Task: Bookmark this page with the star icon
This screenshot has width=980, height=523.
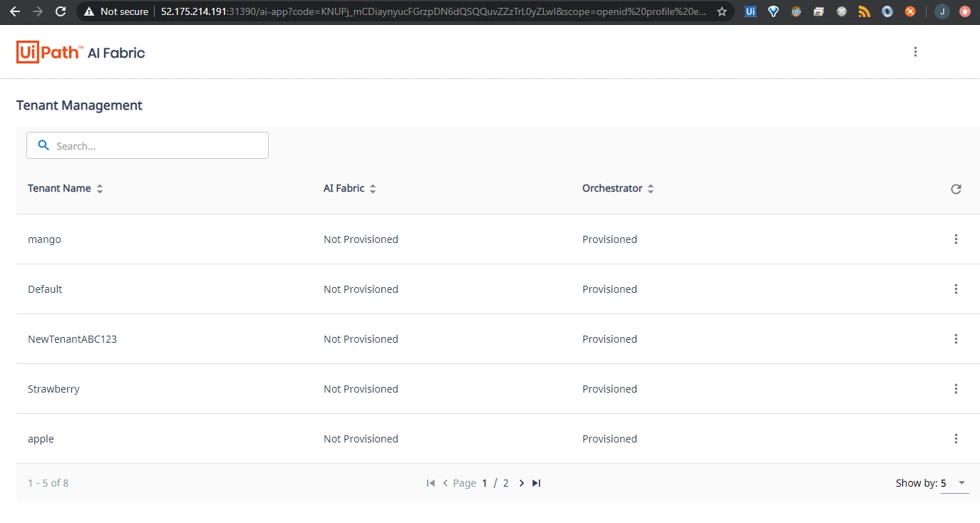Action: [722, 11]
